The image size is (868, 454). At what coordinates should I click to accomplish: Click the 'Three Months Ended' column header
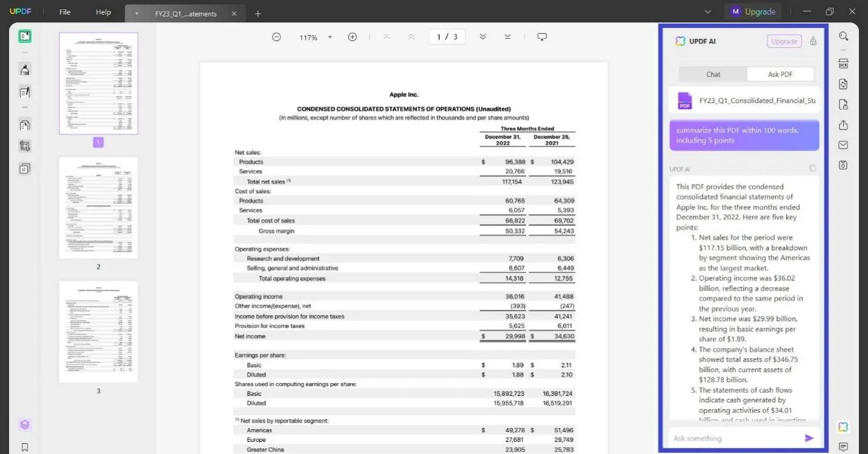click(x=527, y=129)
